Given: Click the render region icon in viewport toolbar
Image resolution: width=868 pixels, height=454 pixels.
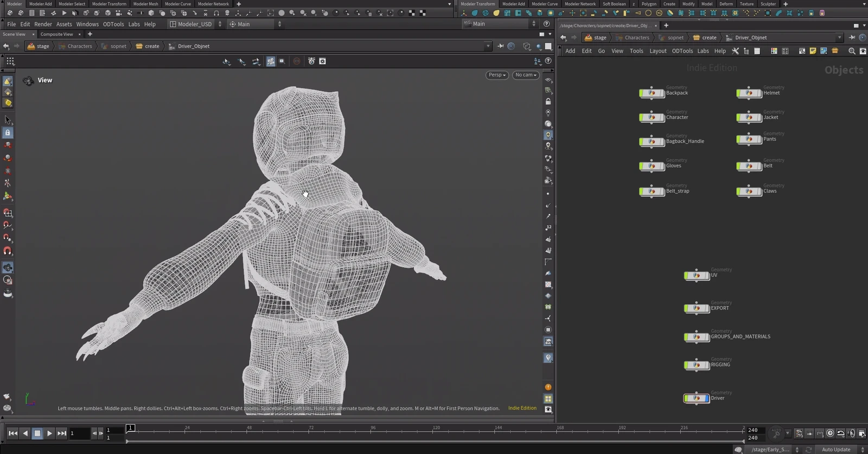Looking at the screenshot, I should [x=282, y=61].
